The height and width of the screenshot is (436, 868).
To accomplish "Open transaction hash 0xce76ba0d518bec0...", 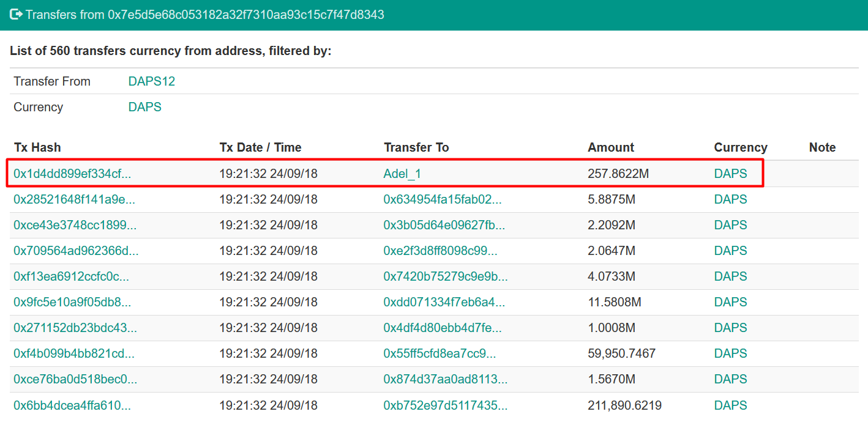I will pyautogui.click(x=75, y=379).
